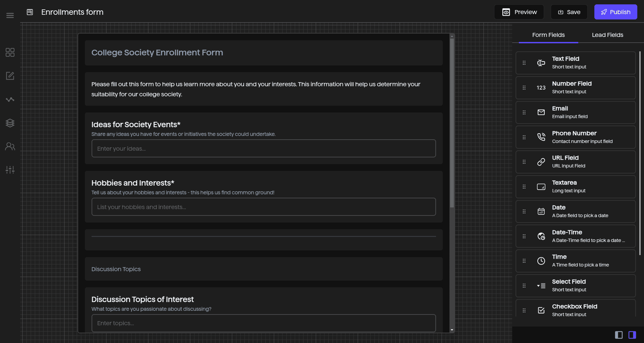This screenshot has height=343, width=644.
Task: Open the dashboard grid icon in sidebar
Action: tap(10, 52)
